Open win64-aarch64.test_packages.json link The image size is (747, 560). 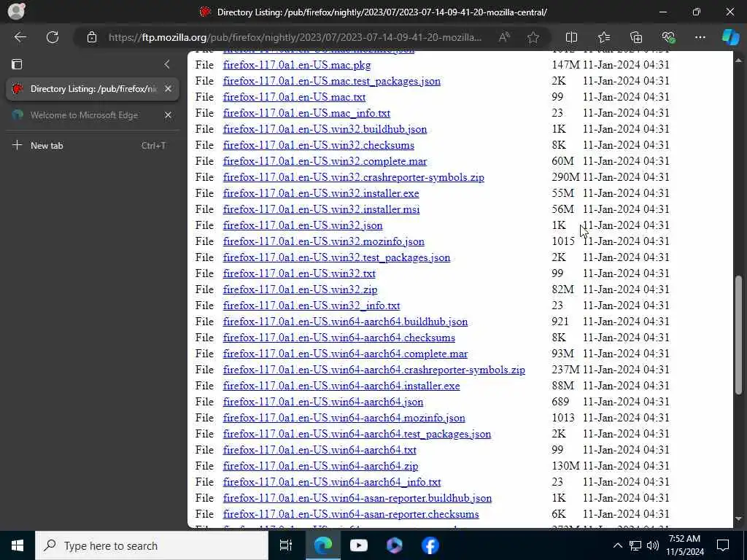coord(357,434)
